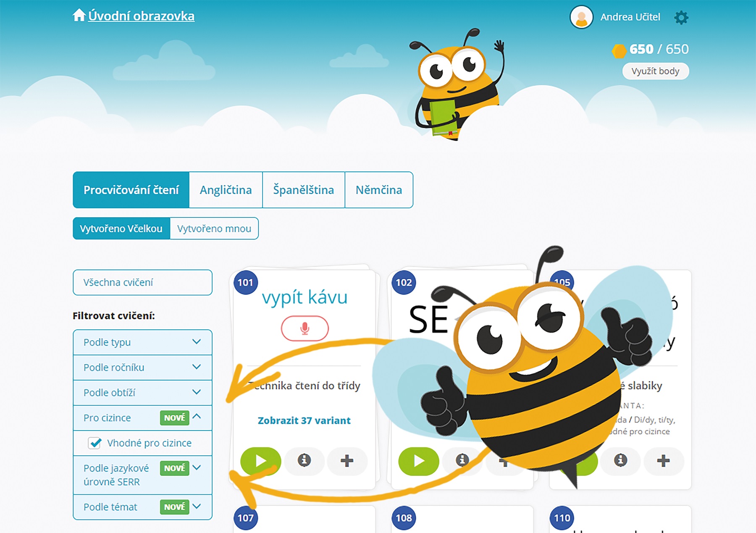Click the plus icon on card 105
This screenshot has width=756, height=533.
click(663, 461)
